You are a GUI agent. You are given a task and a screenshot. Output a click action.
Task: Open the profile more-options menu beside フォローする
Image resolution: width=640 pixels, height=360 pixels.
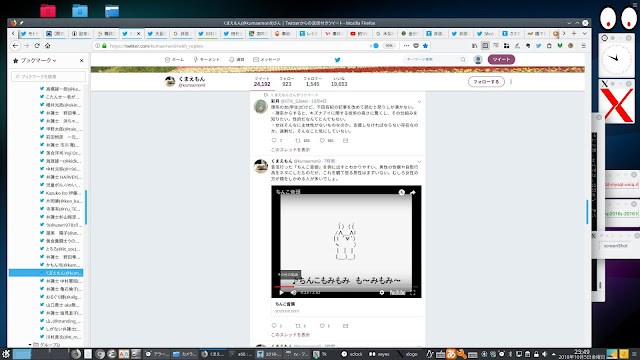coord(511,82)
